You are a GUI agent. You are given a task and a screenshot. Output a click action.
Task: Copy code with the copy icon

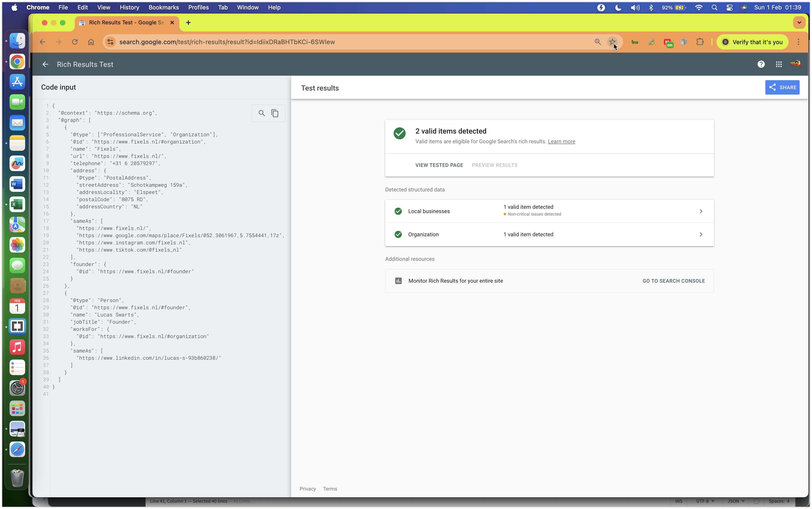point(275,113)
